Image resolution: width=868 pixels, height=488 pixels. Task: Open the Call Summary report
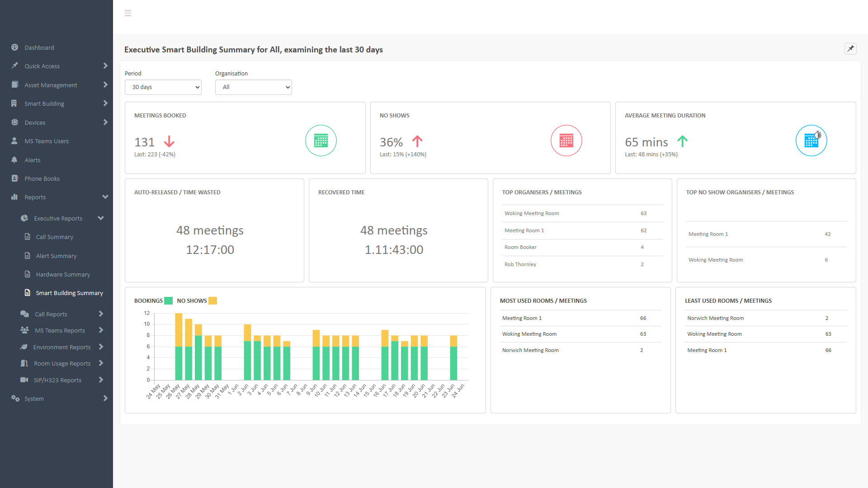(54, 237)
